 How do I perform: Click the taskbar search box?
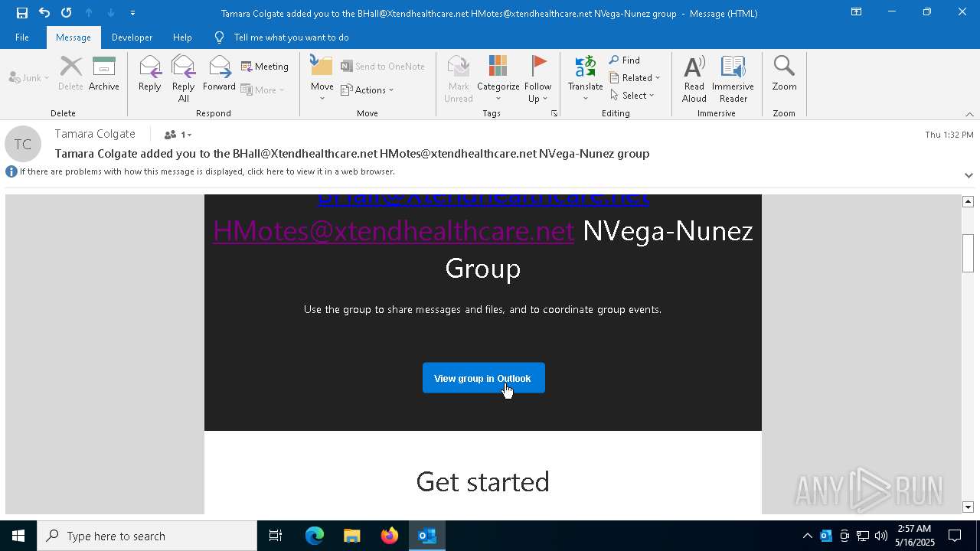coord(147,536)
